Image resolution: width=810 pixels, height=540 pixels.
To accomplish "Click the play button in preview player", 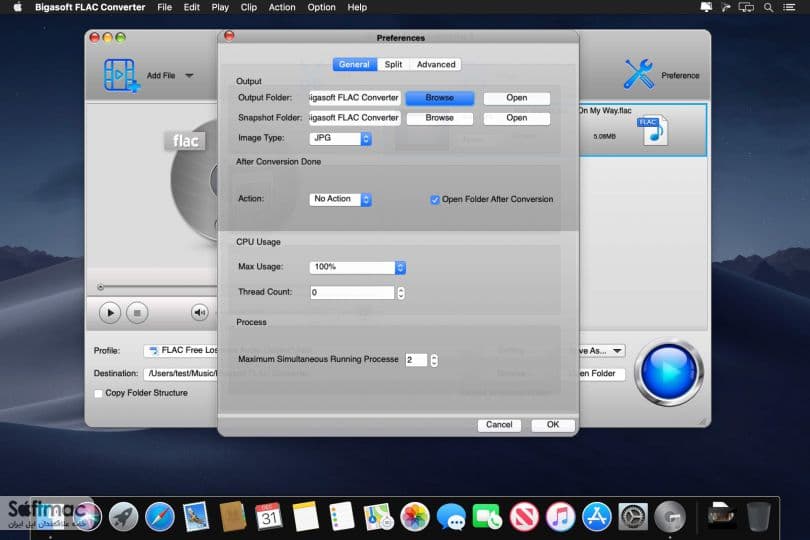I will tap(110, 313).
